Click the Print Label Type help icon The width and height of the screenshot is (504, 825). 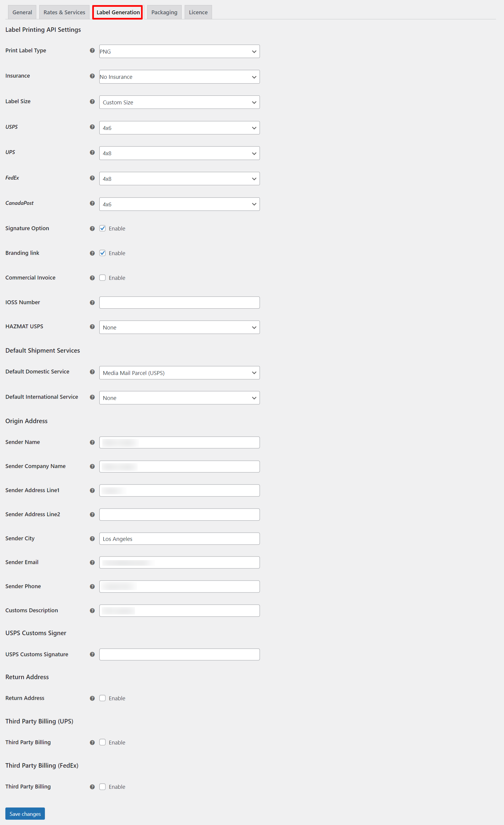click(92, 51)
